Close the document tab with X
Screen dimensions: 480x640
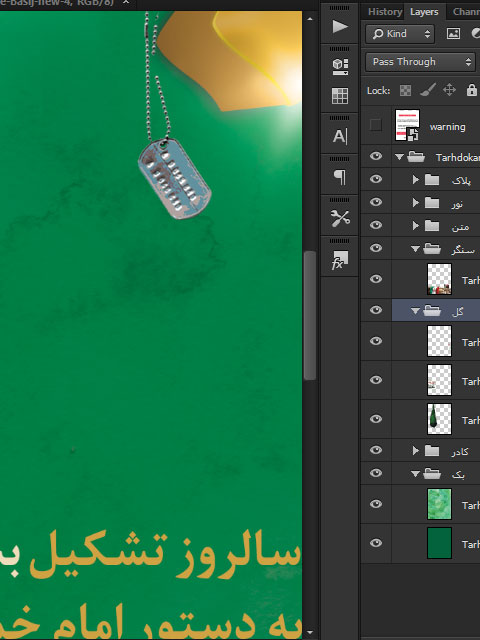(x=126, y=2)
